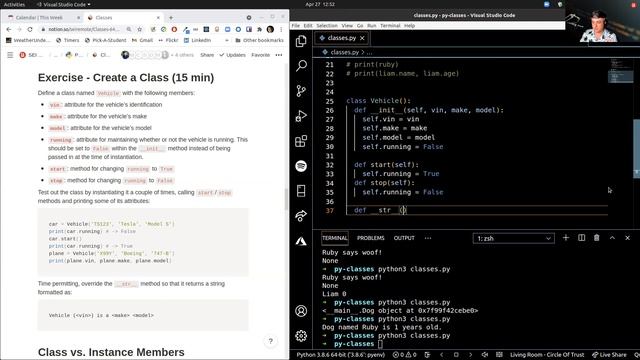Maximize the terminal panel with the up chevron

[x=612, y=238]
